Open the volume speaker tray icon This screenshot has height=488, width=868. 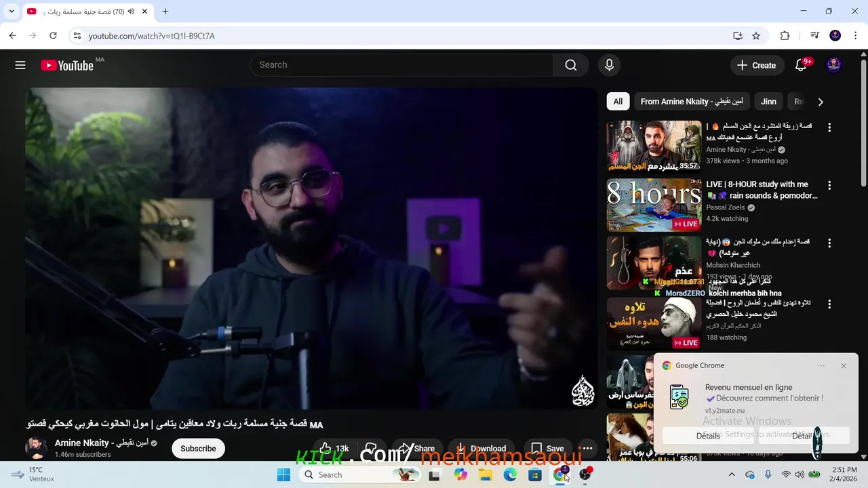tap(800, 474)
